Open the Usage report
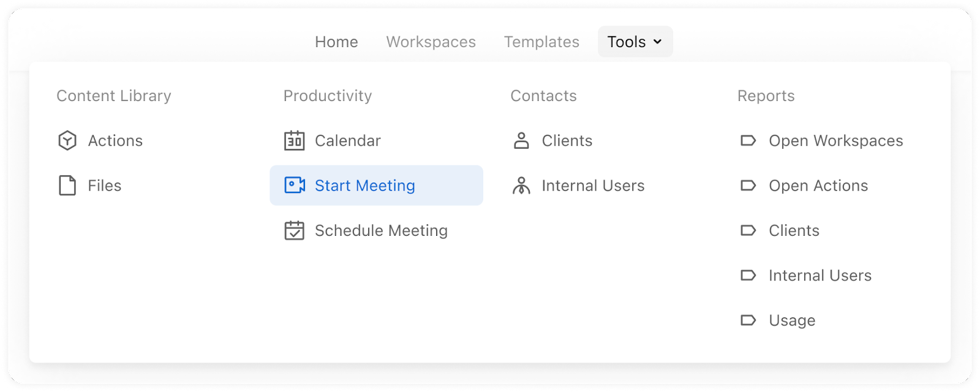Image resolution: width=980 pixels, height=392 pixels. pyautogui.click(x=791, y=320)
